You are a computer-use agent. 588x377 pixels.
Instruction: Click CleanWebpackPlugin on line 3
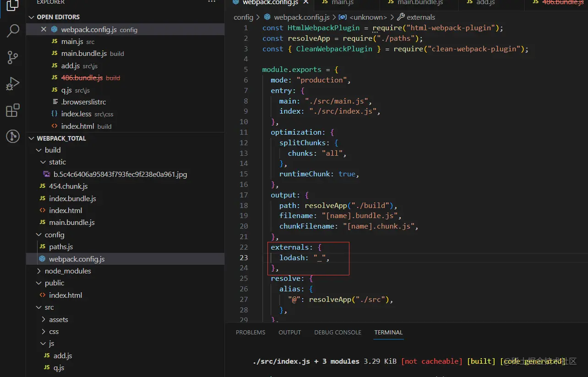pos(334,49)
